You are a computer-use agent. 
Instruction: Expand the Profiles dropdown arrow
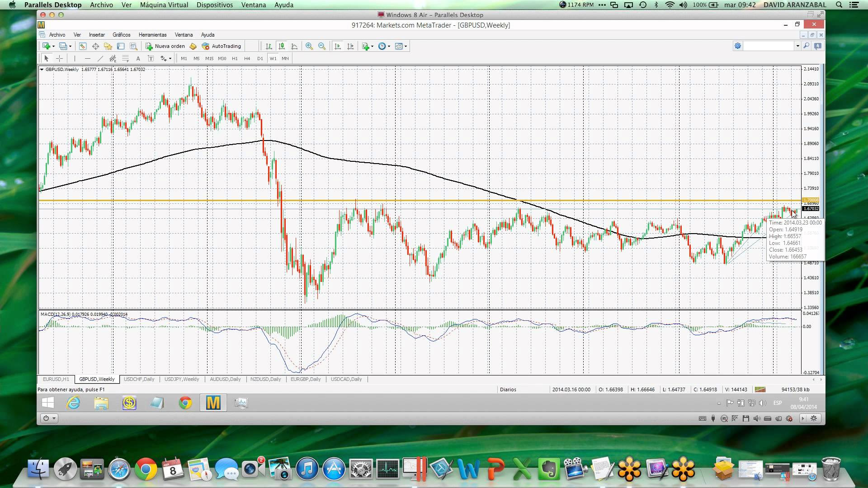70,47
